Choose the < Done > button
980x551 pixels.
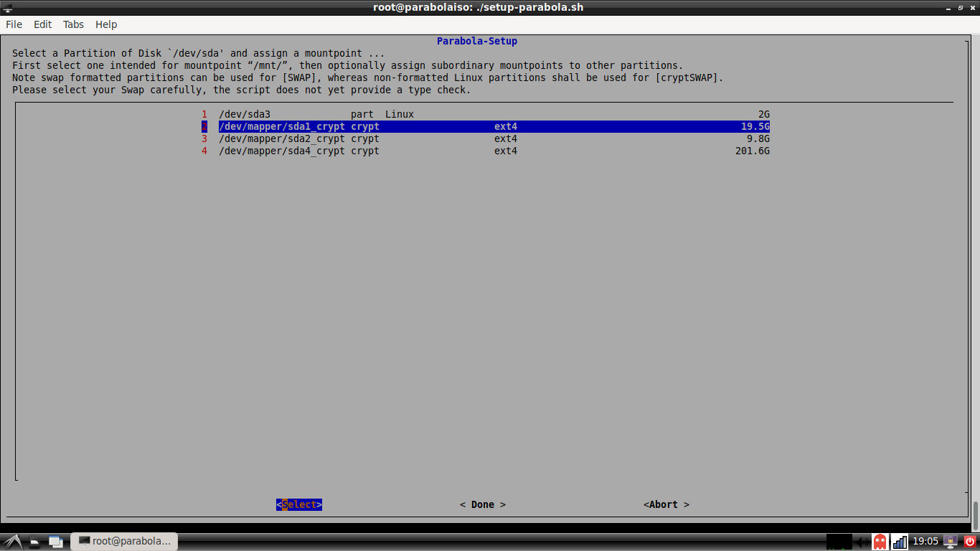pos(483,504)
